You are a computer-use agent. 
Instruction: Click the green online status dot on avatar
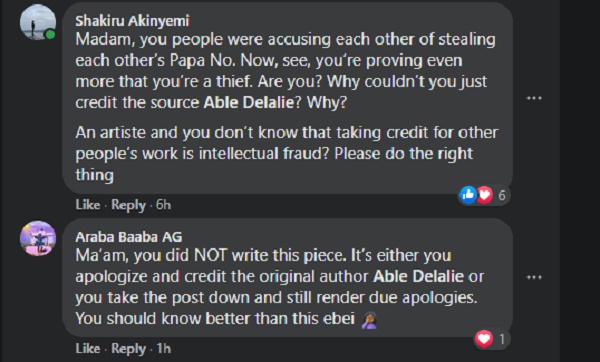[50, 35]
